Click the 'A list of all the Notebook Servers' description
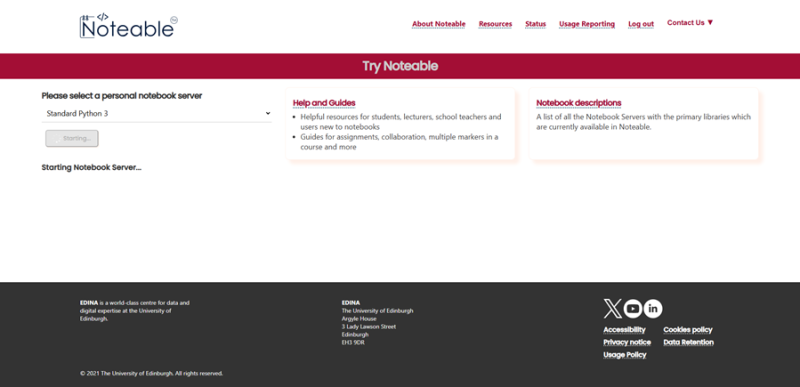 coord(643,122)
